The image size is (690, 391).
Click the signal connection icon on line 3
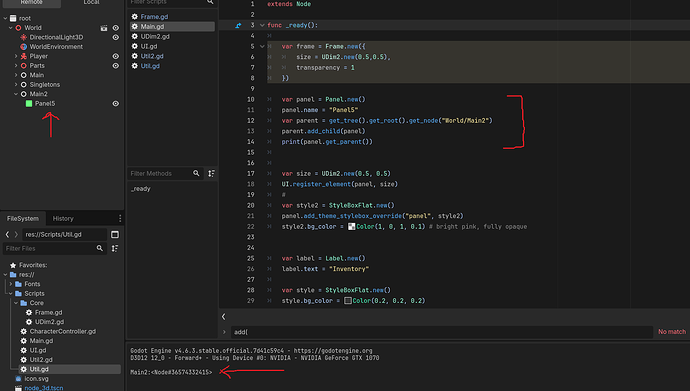(x=238, y=26)
